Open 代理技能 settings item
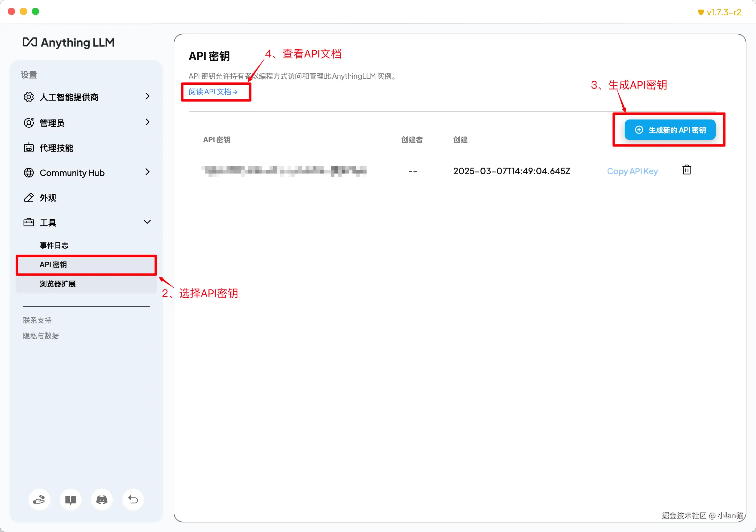 pos(56,148)
